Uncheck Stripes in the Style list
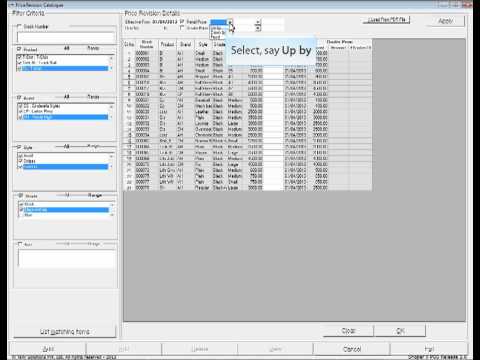The height and width of the screenshot is (360, 480). (x=20, y=161)
